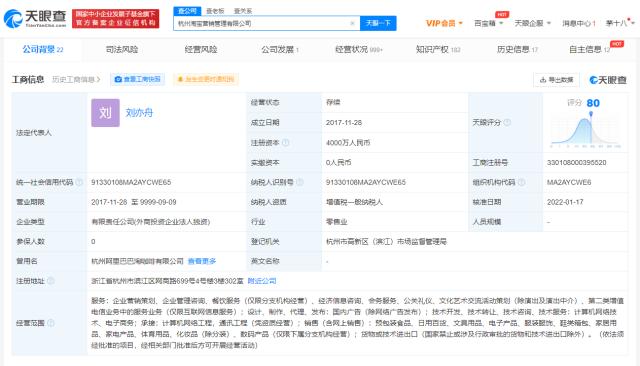
Task: Click the score value 80
Action: (x=593, y=103)
